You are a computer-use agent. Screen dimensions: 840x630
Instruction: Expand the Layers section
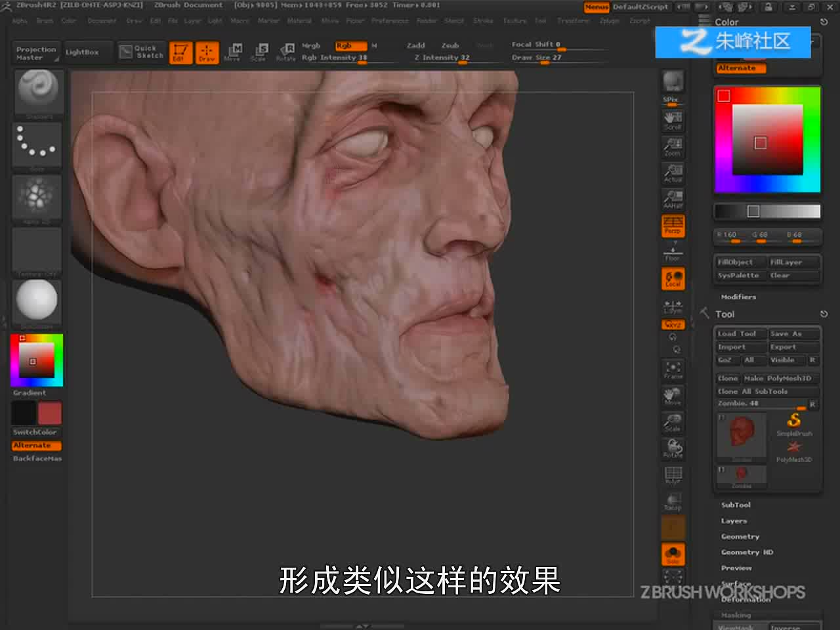pyautogui.click(x=734, y=521)
